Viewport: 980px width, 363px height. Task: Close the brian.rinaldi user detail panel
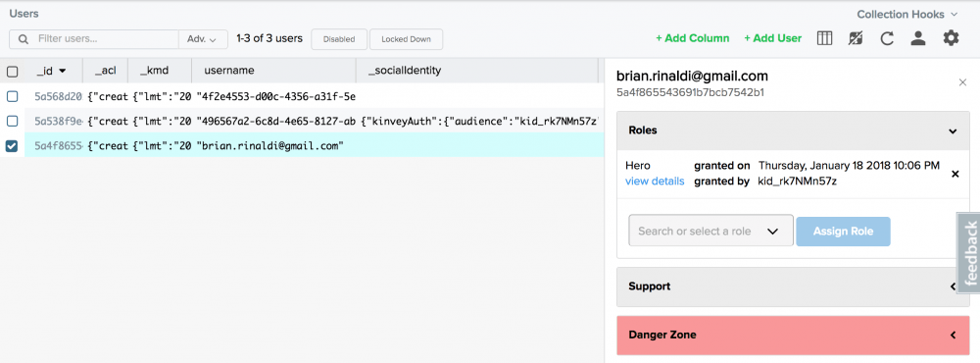pyautogui.click(x=962, y=82)
